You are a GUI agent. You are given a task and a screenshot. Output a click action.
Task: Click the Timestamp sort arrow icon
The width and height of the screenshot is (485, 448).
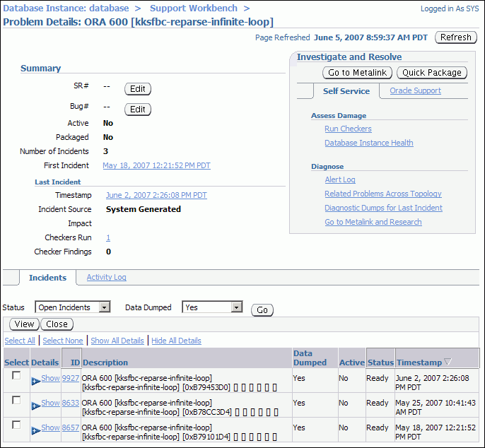[448, 362]
